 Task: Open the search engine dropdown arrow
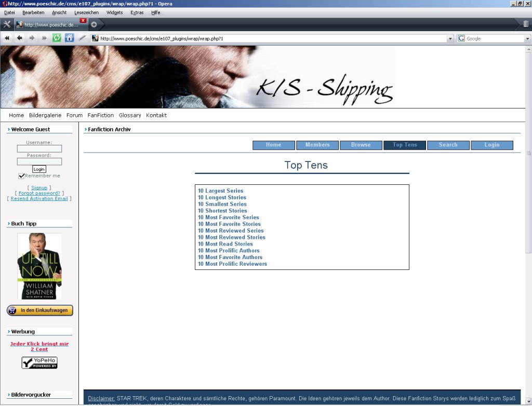[527, 38]
